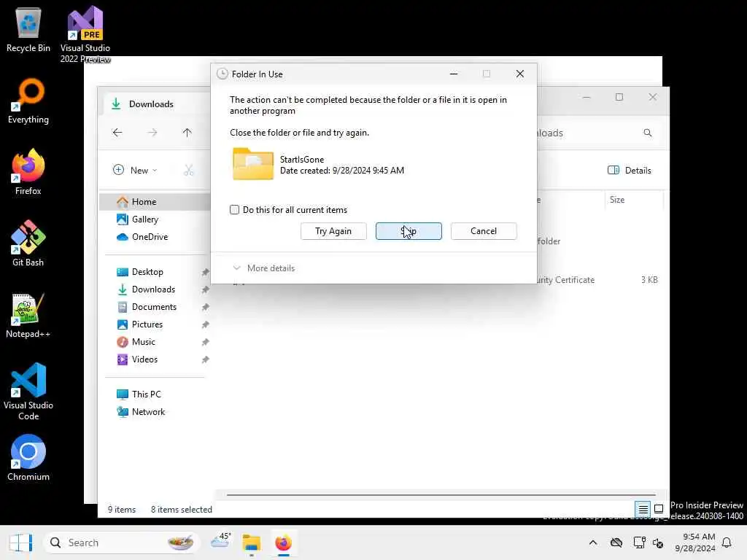This screenshot has width=747, height=560.
Task: Launch Visual Studio 2022 Preview shortcut
Action: [85, 34]
